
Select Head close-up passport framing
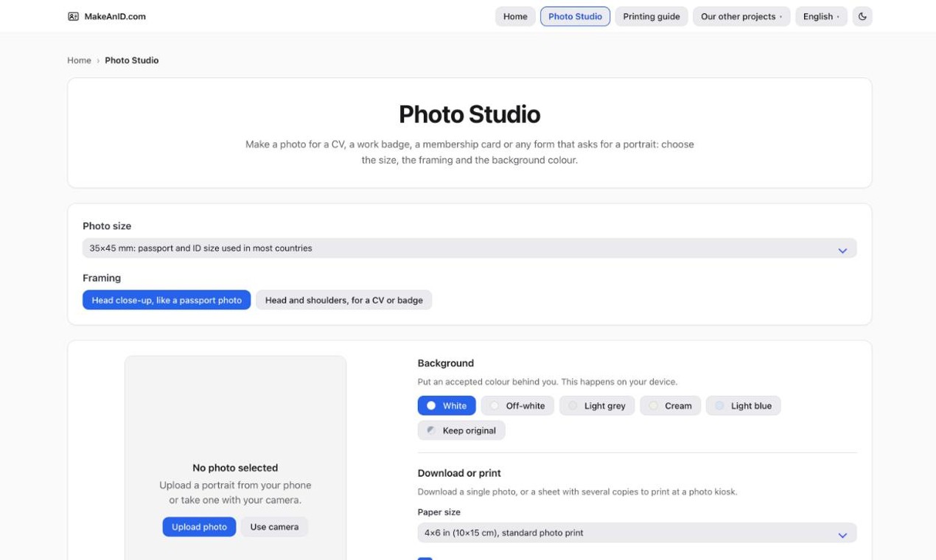tap(167, 300)
